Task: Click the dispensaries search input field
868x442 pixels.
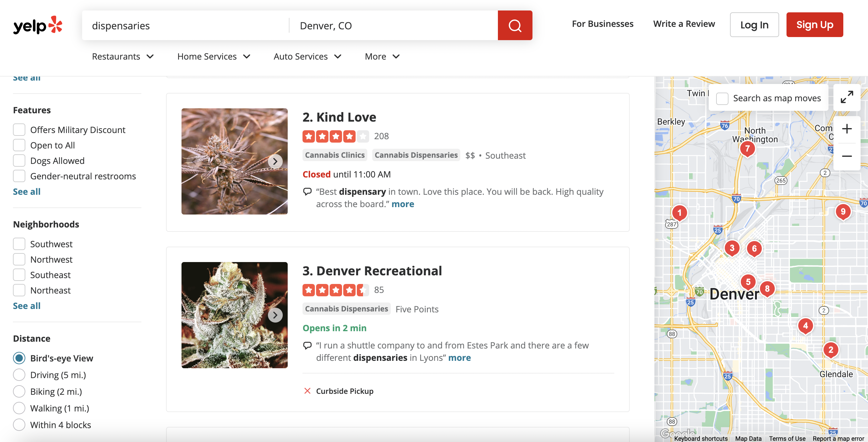Action: (185, 26)
